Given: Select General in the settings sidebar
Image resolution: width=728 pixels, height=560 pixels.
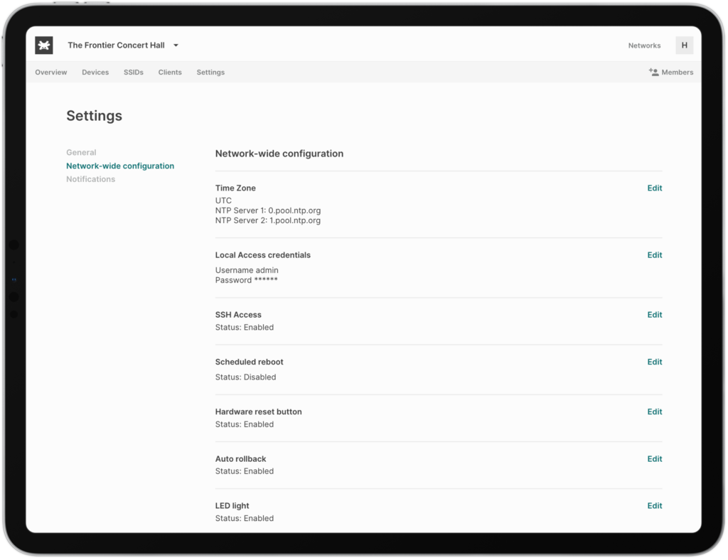Looking at the screenshot, I should click(81, 152).
